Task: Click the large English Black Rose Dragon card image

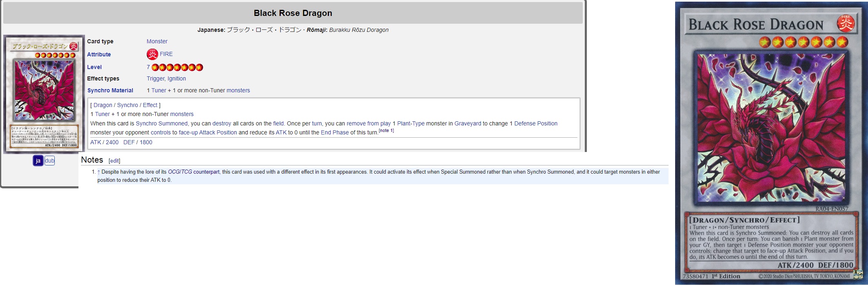Action: click(771, 143)
